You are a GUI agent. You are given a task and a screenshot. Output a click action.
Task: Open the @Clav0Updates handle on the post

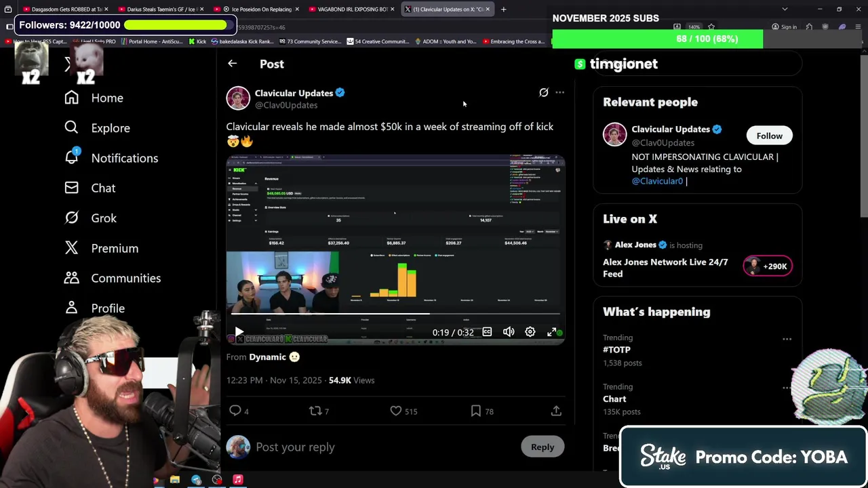coord(286,105)
